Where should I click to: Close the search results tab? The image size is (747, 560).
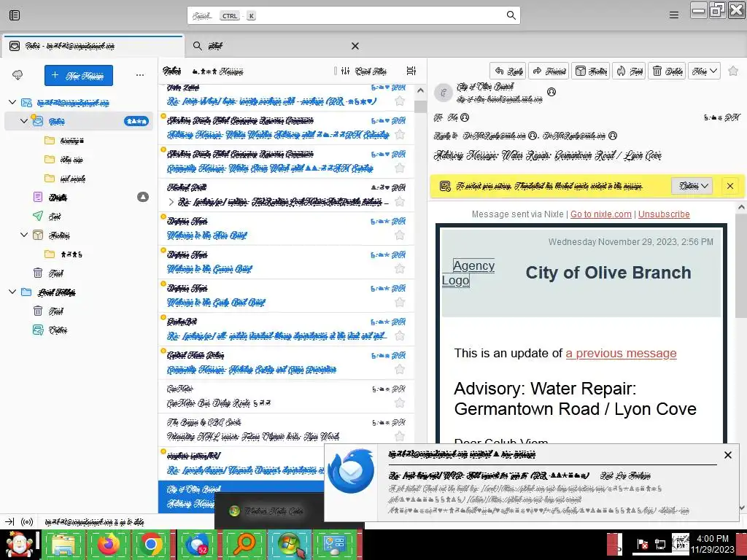pos(355,46)
